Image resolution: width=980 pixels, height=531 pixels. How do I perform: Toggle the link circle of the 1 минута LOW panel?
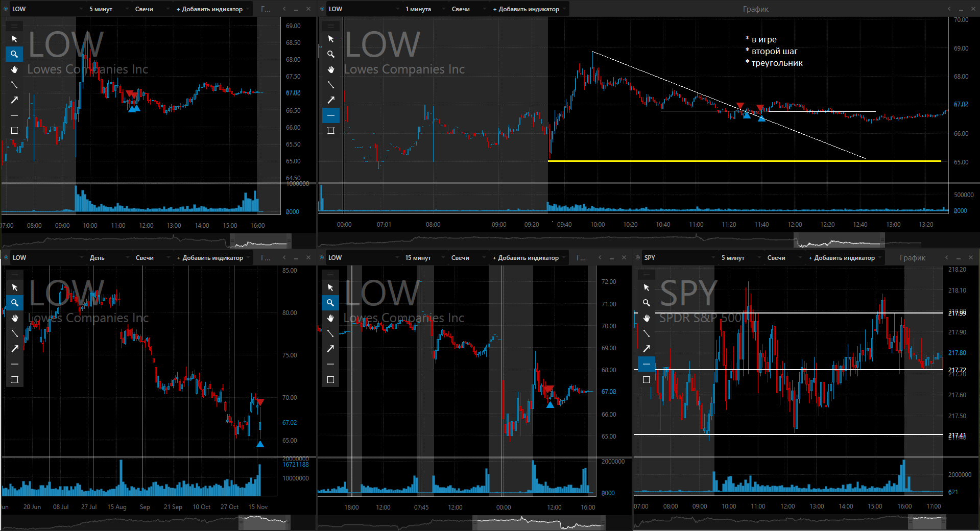[x=322, y=9]
